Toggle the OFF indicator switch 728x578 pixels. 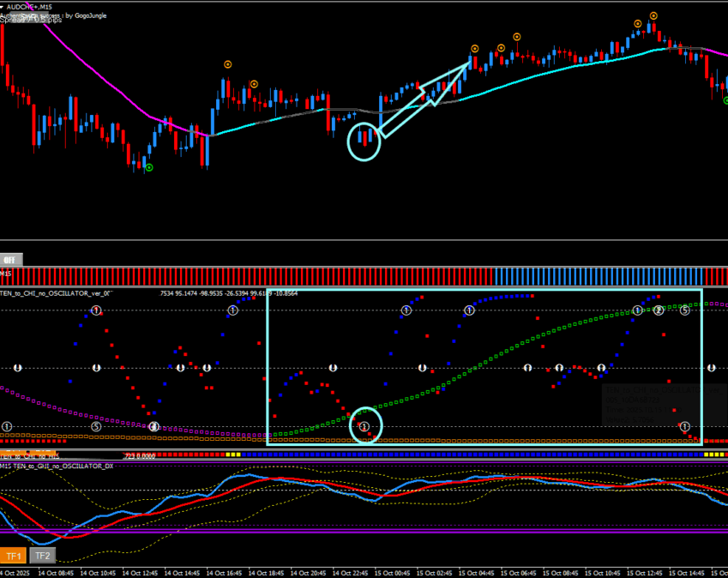(11, 259)
